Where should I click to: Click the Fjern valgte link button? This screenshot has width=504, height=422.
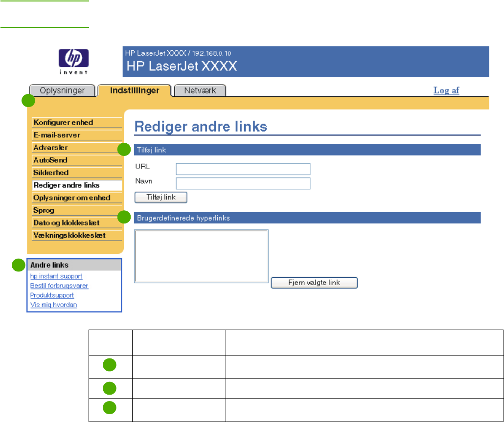[314, 283]
